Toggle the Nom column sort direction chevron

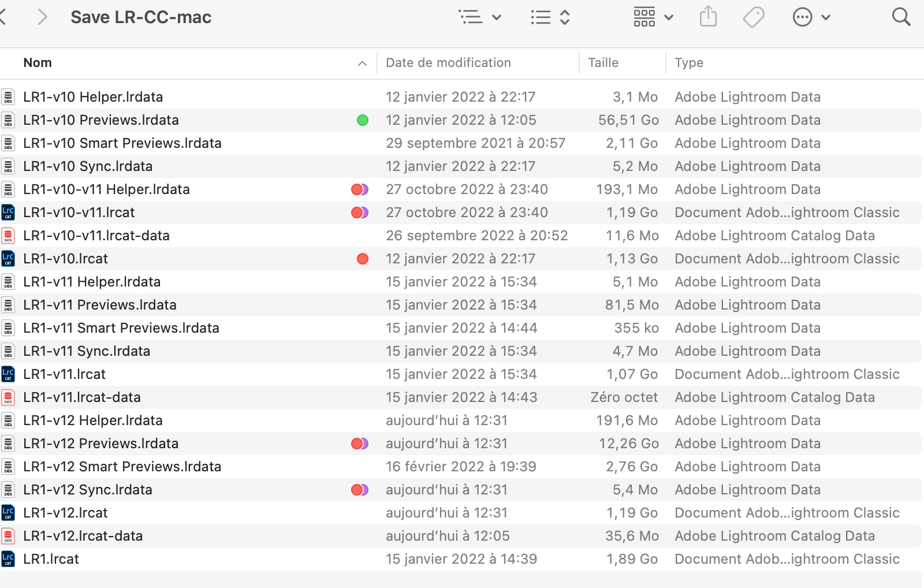coord(362,63)
